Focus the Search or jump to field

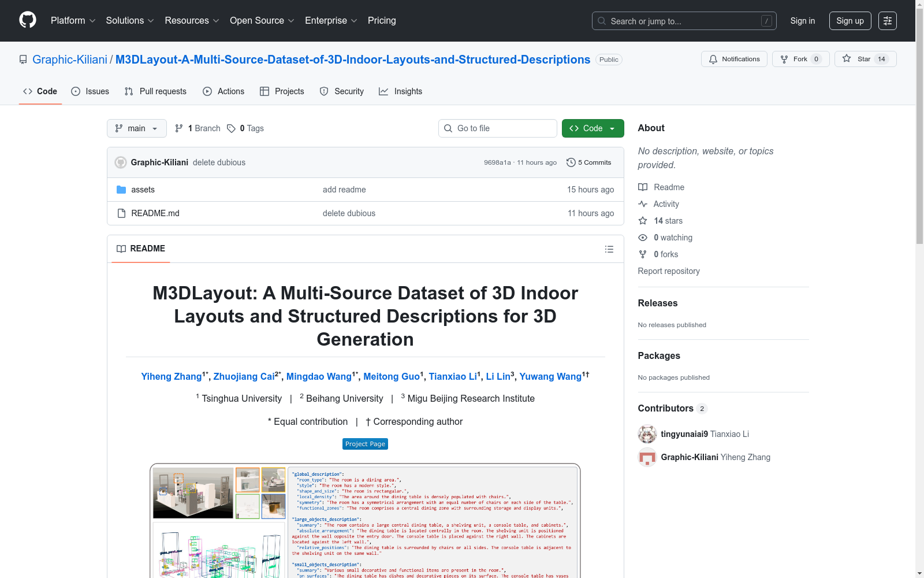pos(684,21)
